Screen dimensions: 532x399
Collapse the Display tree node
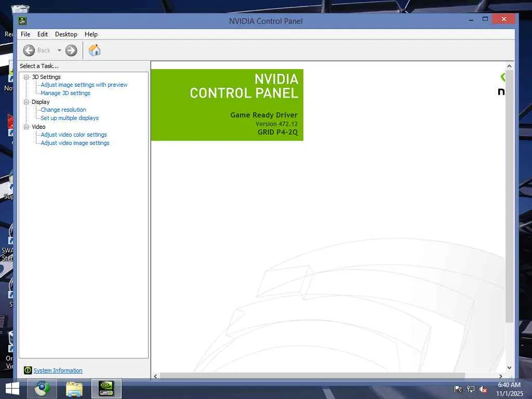tap(26, 102)
